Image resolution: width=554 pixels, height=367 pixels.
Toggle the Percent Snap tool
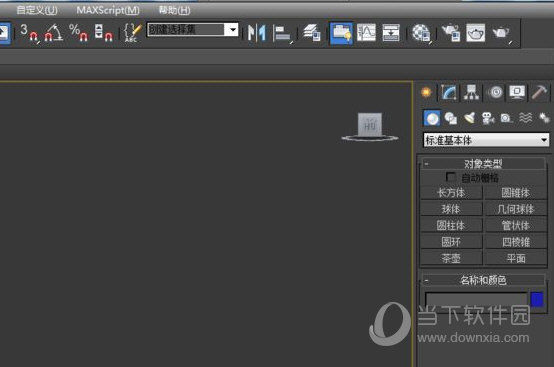[x=78, y=33]
